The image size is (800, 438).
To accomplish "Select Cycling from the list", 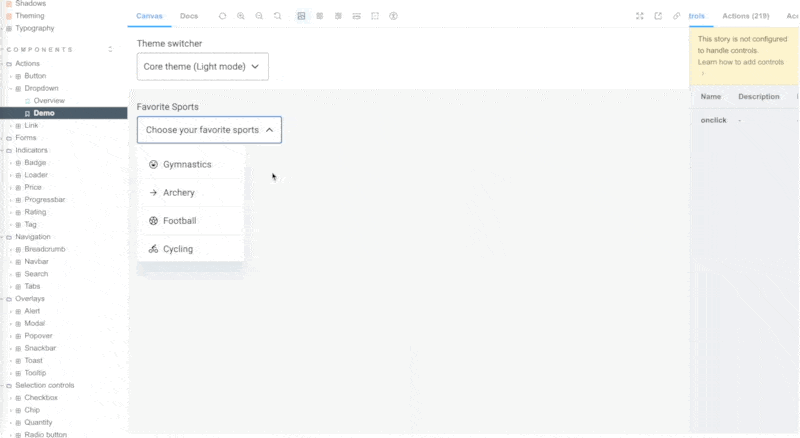I will tap(190, 249).
